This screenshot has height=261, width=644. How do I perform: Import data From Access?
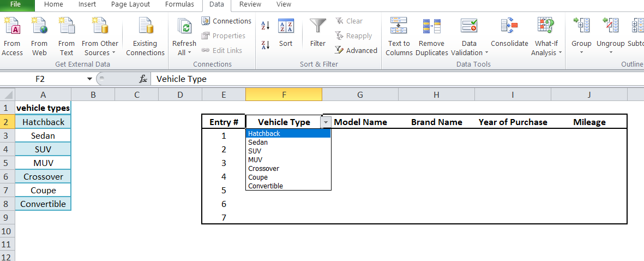tap(12, 37)
